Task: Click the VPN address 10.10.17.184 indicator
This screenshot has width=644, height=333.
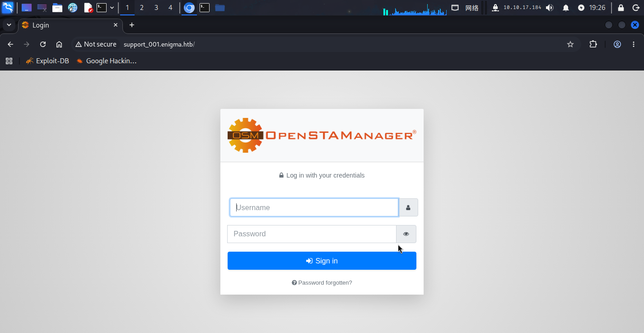Action: pyautogui.click(x=522, y=8)
